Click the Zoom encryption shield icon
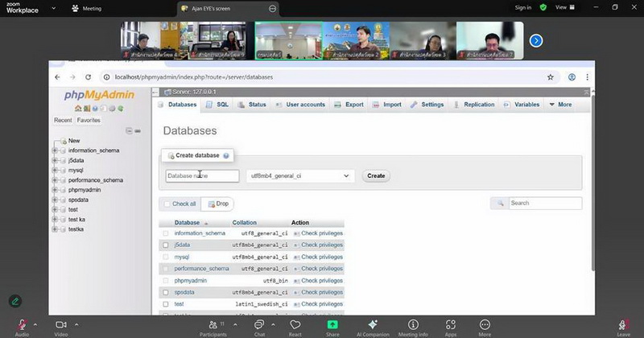Screen dimensions: 644x338 pos(543,7)
